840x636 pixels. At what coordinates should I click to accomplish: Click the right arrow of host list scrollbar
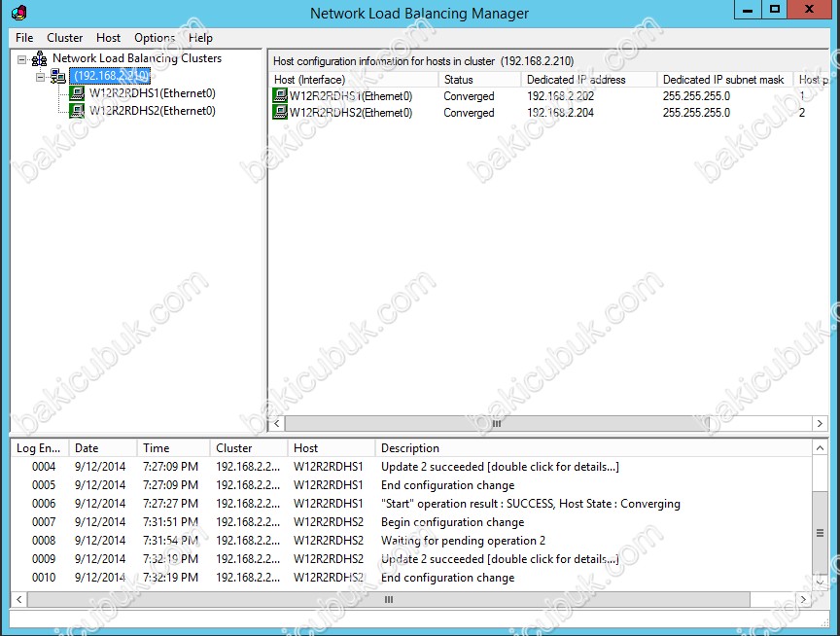(x=820, y=423)
